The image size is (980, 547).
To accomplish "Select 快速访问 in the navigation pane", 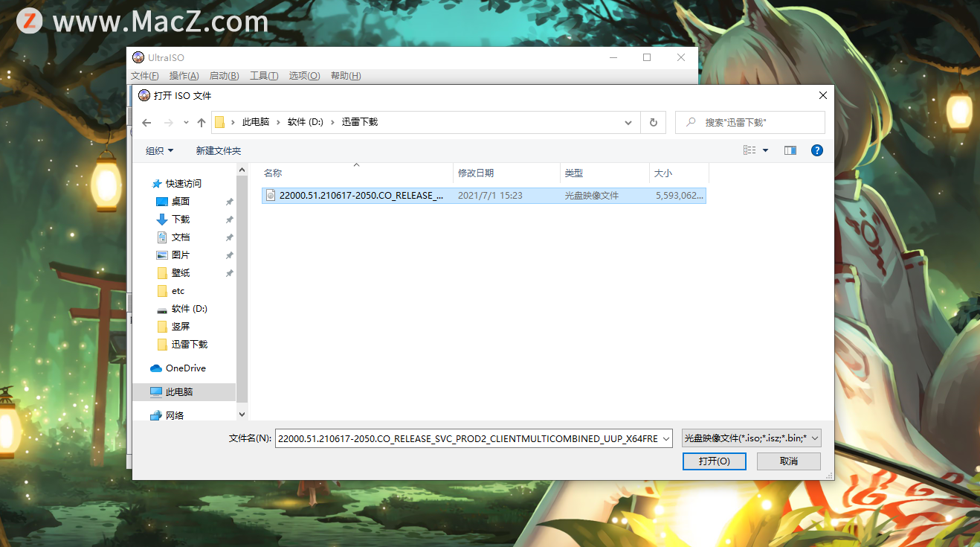I will pos(183,183).
